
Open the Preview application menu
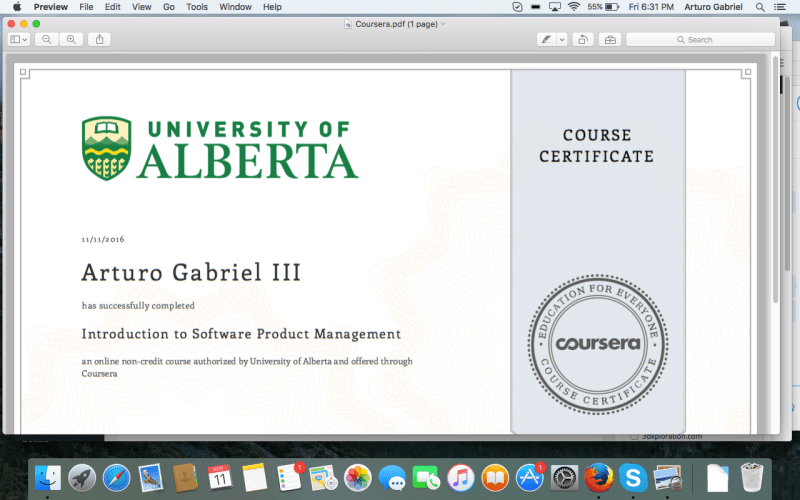[x=51, y=7]
